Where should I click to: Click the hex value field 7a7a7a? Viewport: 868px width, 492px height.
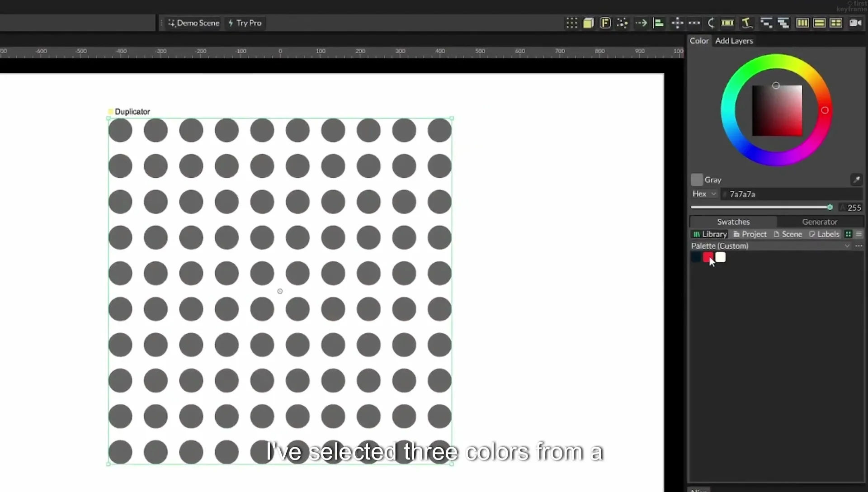(x=791, y=194)
